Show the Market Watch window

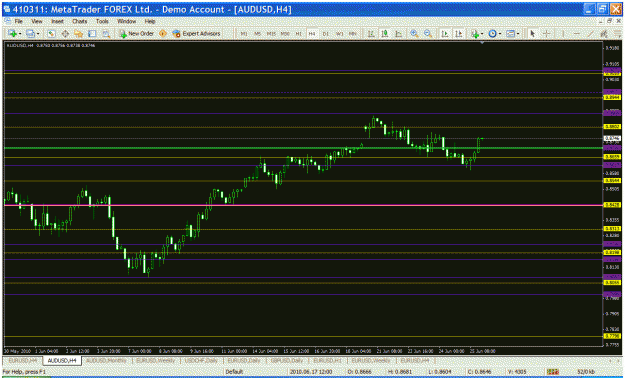pyautogui.click(x=51, y=34)
